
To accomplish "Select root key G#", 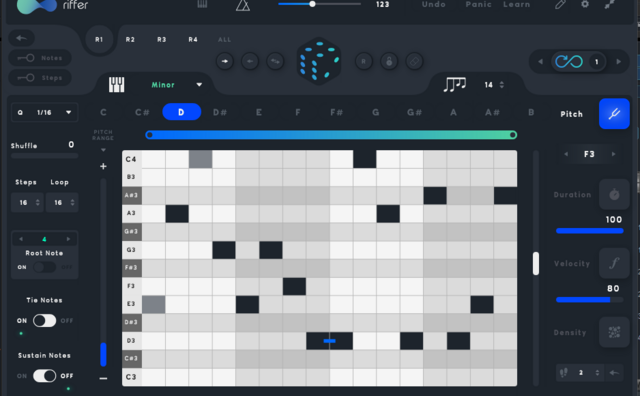I will (414, 112).
